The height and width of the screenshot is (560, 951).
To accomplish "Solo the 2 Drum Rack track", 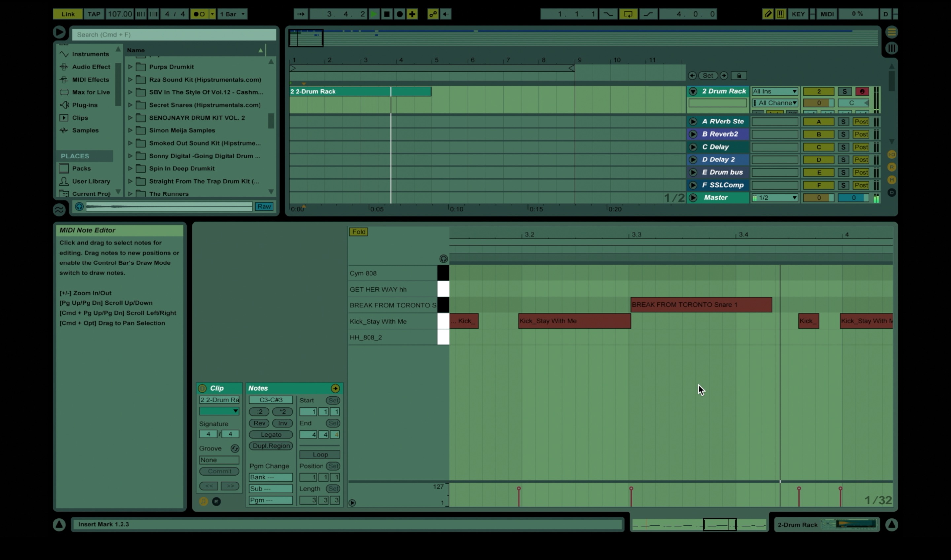I will pos(844,92).
